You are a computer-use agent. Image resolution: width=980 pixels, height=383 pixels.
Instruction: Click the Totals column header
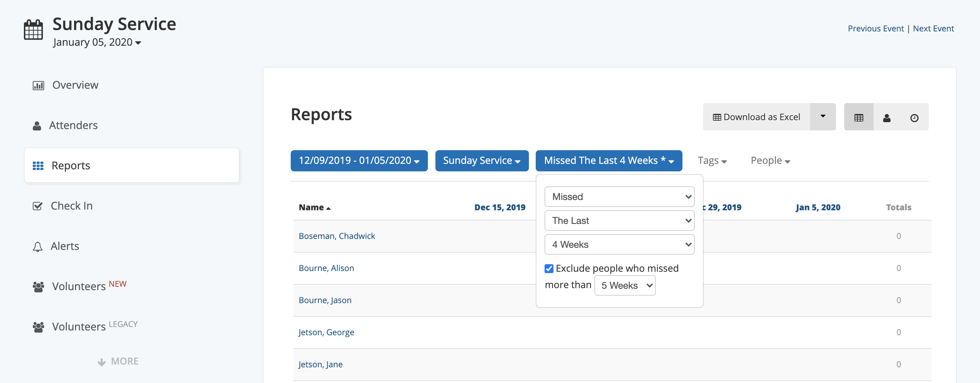pyautogui.click(x=898, y=208)
